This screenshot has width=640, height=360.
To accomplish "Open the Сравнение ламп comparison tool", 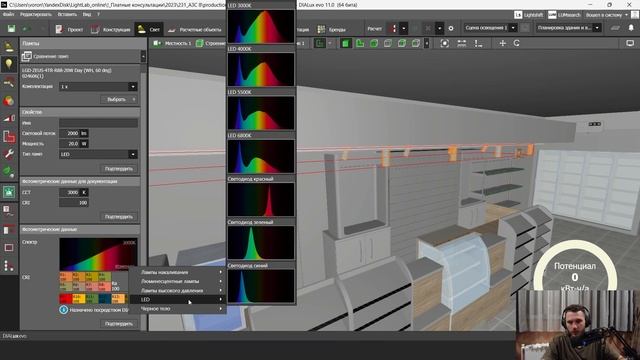I will coord(46,56).
